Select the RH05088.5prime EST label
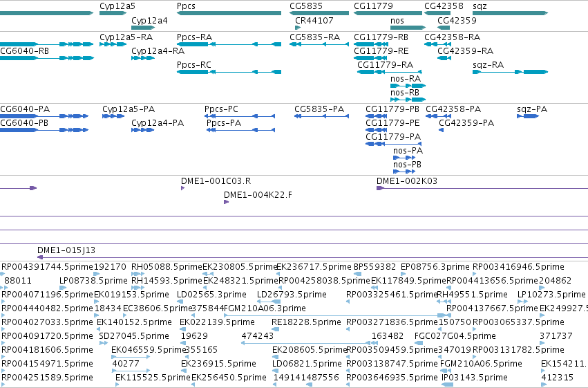This screenshot has width=588, height=388. tap(167, 267)
